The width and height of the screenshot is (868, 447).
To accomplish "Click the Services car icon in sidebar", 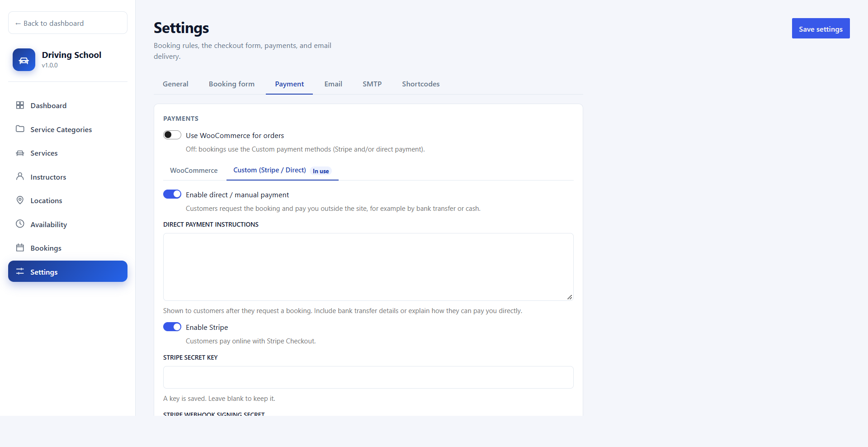I will click(x=20, y=153).
